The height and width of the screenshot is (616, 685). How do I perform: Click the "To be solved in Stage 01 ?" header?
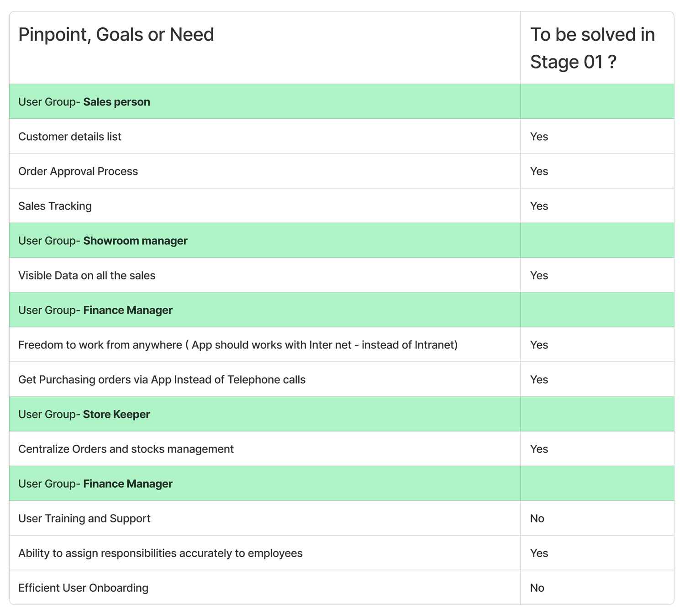coord(592,48)
